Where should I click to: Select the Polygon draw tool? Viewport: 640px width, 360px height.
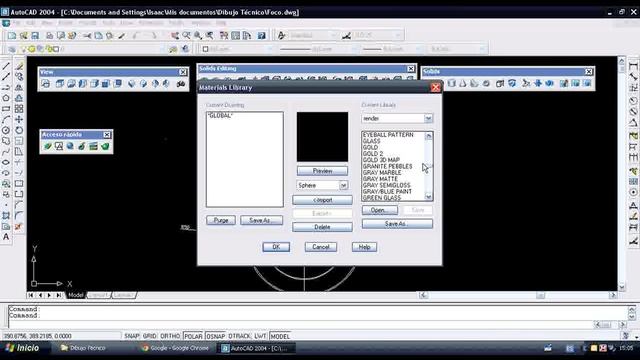point(6,98)
